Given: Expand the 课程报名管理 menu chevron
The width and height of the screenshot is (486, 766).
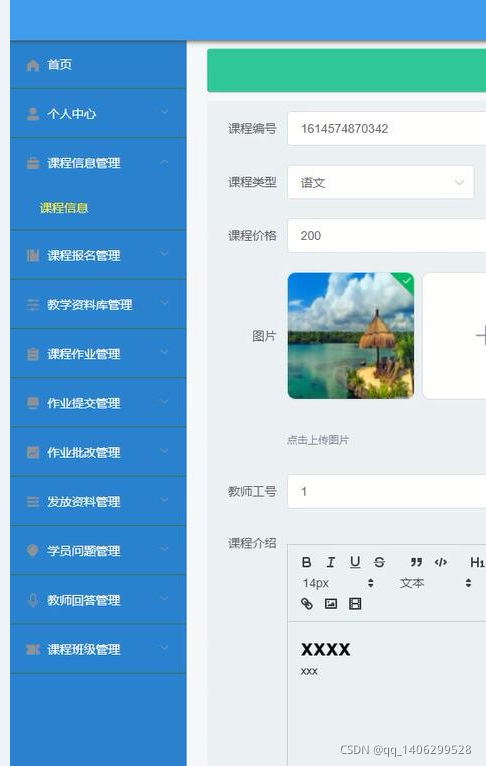Looking at the screenshot, I should coord(165,254).
